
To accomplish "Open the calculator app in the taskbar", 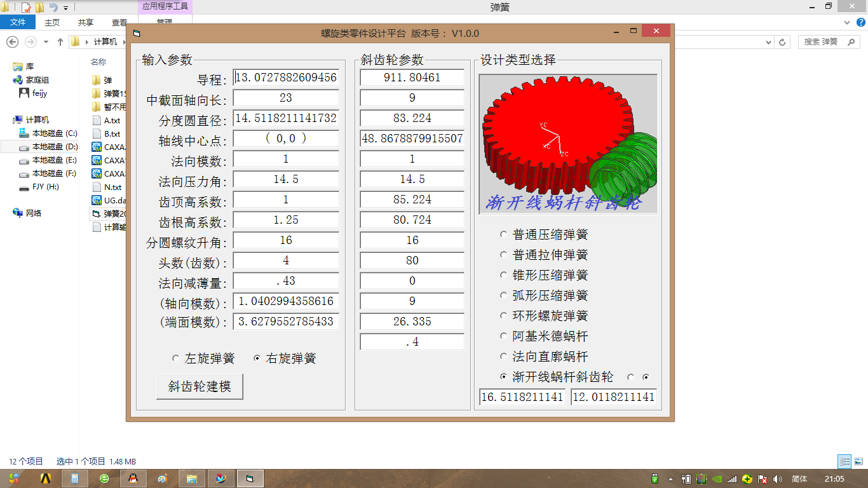I will [x=74, y=478].
